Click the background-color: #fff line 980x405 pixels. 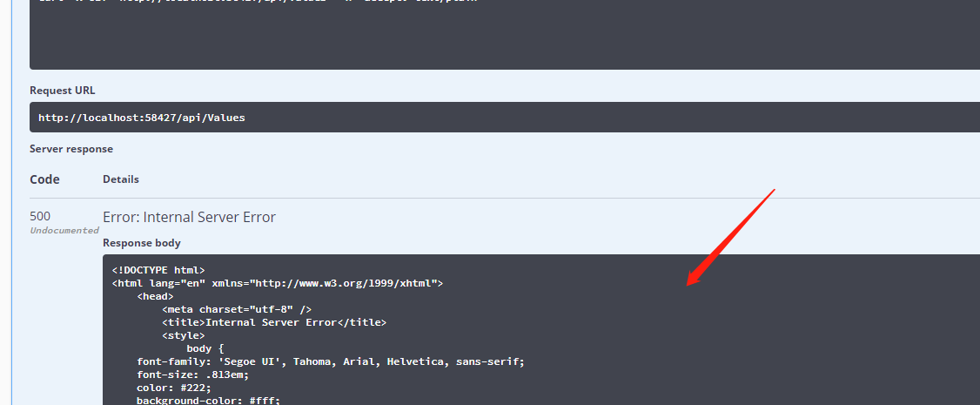click(x=209, y=401)
